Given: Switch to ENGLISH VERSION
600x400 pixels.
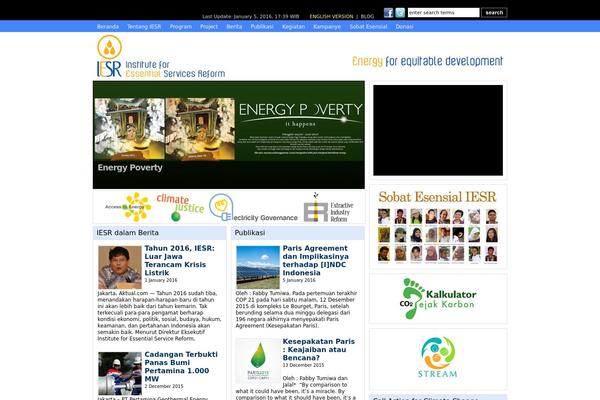Looking at the screenshot, I should pos(331,16).
